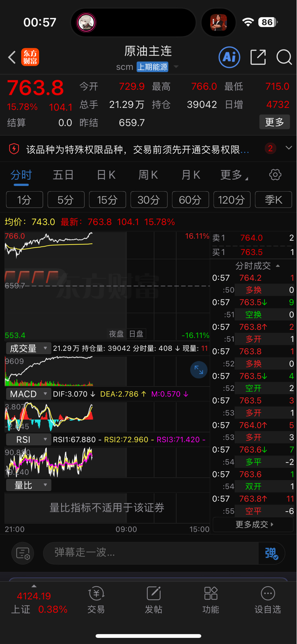Image resolution: width=297 pixels, height=644 pixels.
Task: Open the MACD indicator dropdown
Action: (29, 394)
